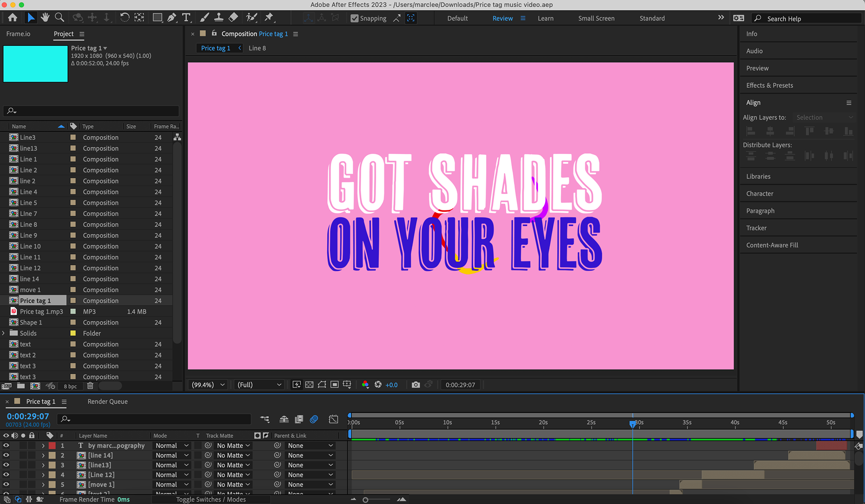
Task: Toggle transparency grid in viewer
Action: pos(309,385)
